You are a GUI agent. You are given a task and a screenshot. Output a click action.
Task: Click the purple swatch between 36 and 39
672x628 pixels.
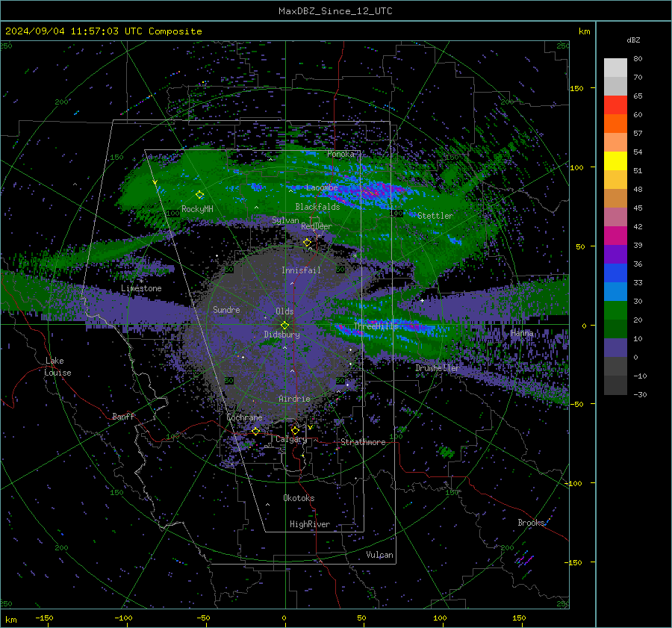tap(615, 255)
